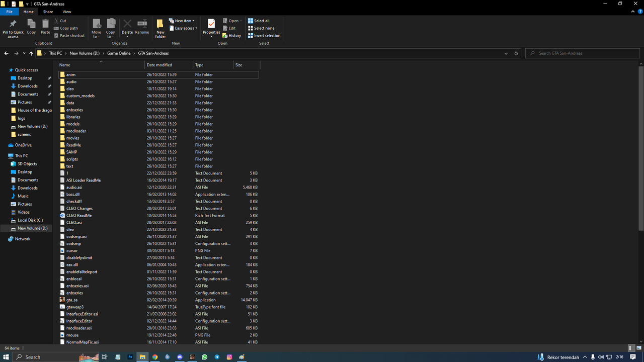Select the cursor PNG file

point(158,250)
